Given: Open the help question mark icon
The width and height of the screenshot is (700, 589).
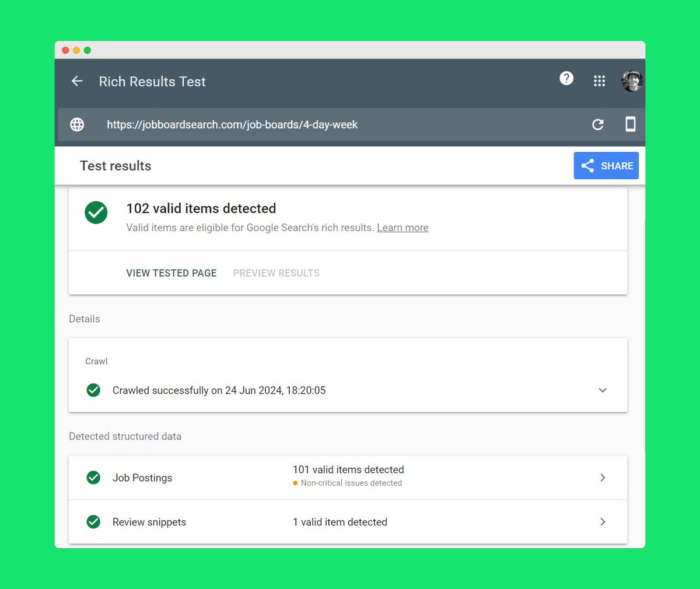Looking at the screenshot, I should [566, 78].
